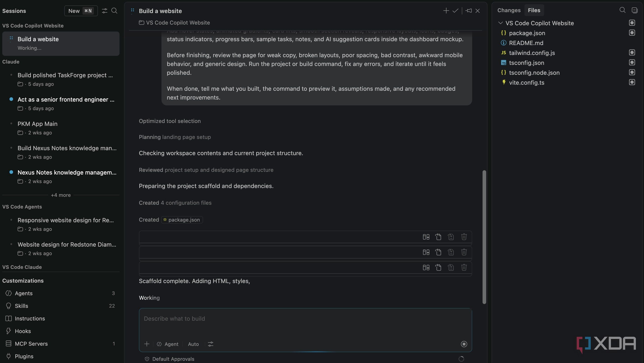Open file icon on second edit row
Image resolution: width=644 pixels, height=363 pixels.
pos(438,252)
